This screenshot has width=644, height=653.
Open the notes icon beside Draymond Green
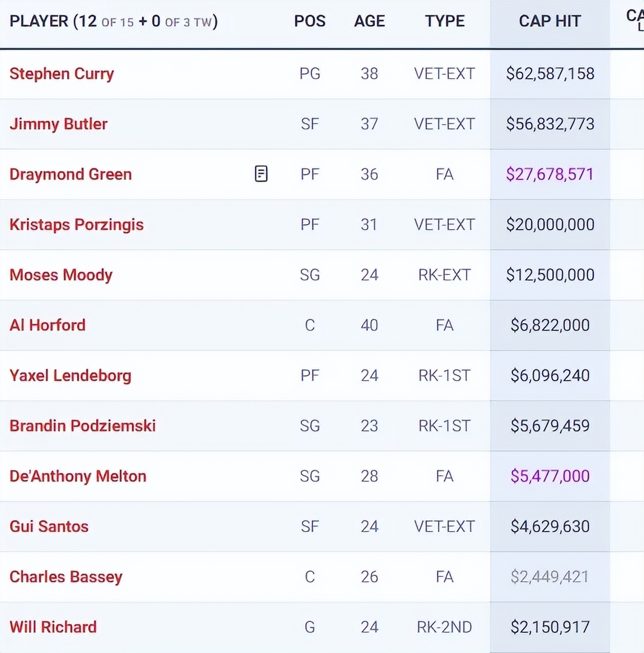(x=261, y=174)
